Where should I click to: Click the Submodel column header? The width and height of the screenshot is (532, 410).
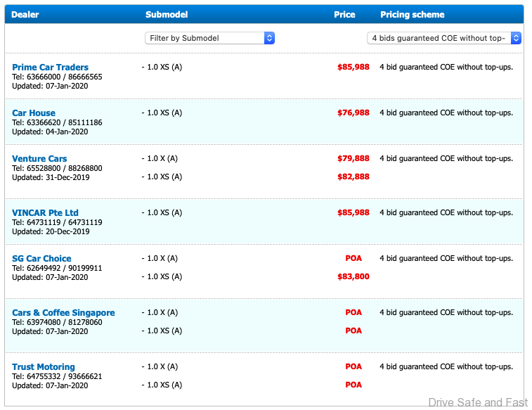(167, 15)
